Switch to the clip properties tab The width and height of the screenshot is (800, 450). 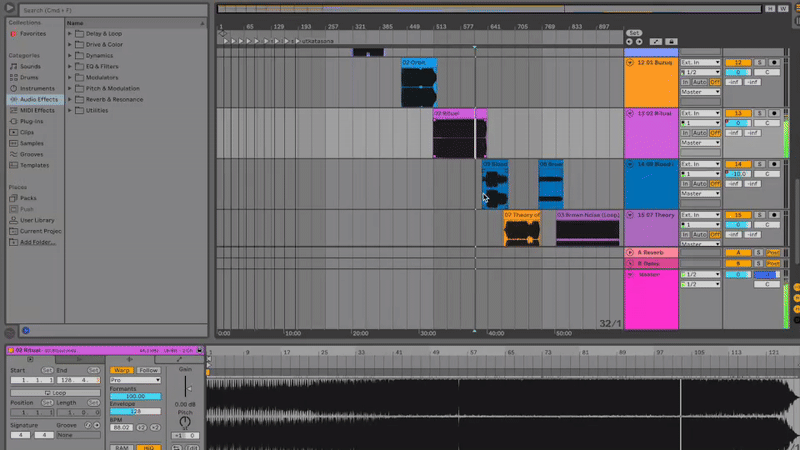click(x=30, y=360)
